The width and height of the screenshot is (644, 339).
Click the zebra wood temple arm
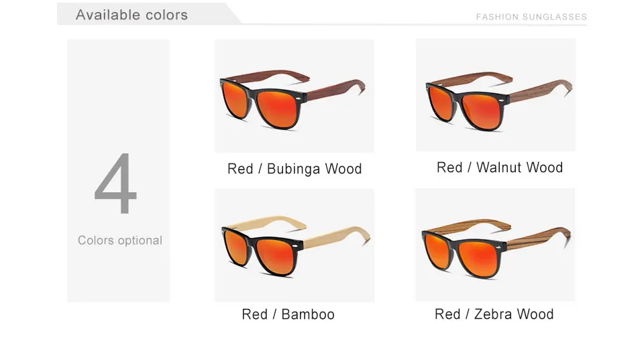click(x=538, y=238)
